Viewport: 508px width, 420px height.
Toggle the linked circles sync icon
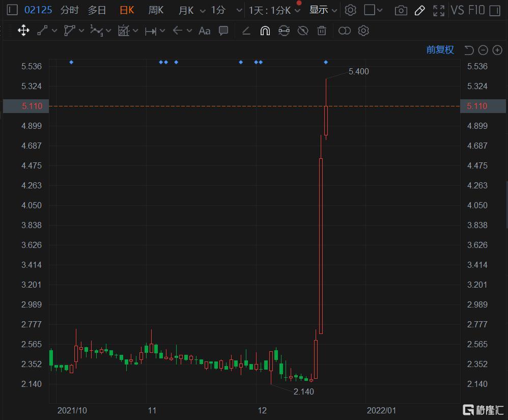tap(345, 31)
